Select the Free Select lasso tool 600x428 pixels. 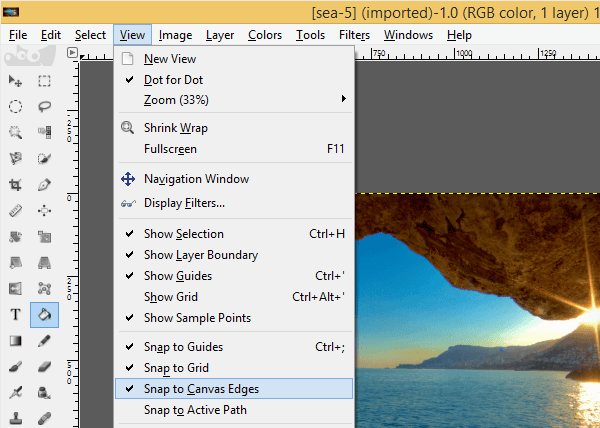44,106
